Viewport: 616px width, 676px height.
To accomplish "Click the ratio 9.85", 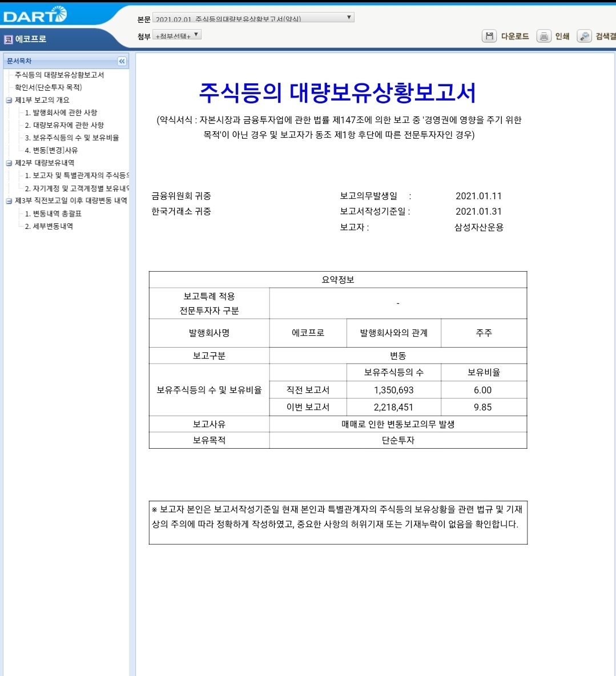I will (483, 407).
